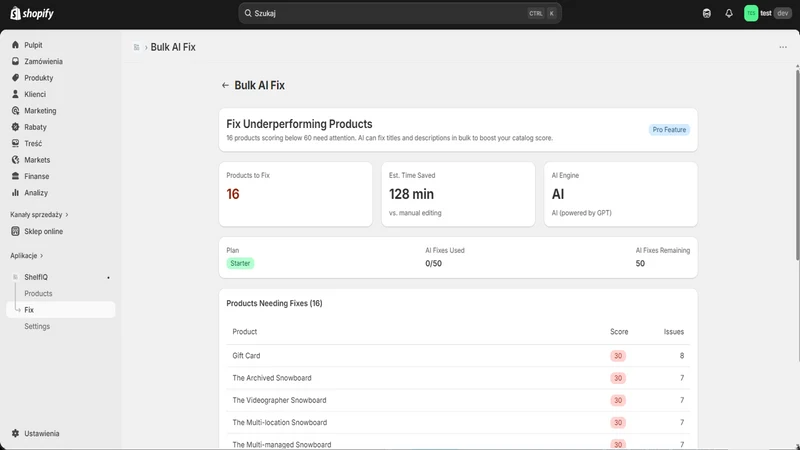Click Gift Card score badge 30
This screenshot has width=800, height=450.
pos(618,356)
